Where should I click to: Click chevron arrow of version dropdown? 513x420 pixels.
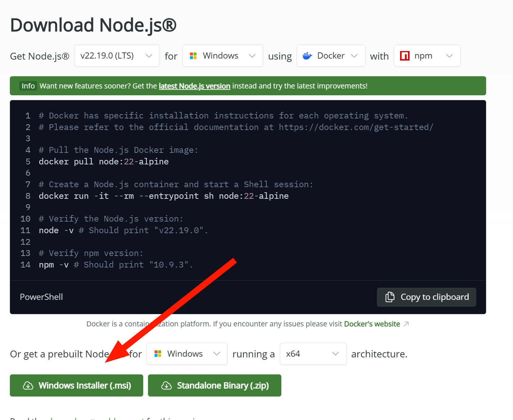pyautogui.click(x=149, y=56)
